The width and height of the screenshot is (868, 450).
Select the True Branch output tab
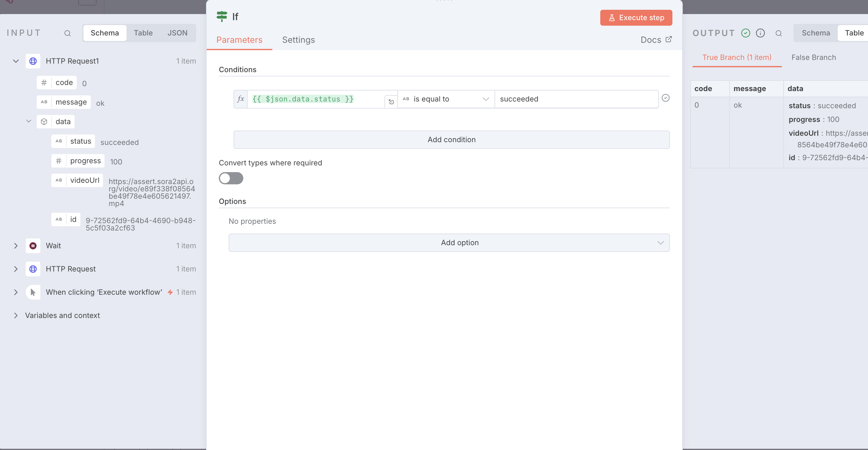click(x=737, y=57)
